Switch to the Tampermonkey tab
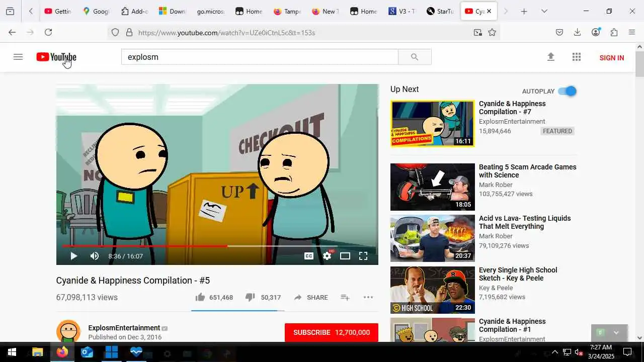This screenshot has height=362, width=644. coord(287,11)
